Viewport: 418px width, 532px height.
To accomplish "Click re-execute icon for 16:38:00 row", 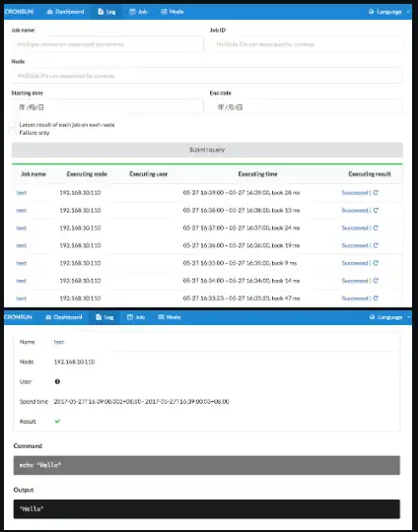I will [x=376, y=210].
